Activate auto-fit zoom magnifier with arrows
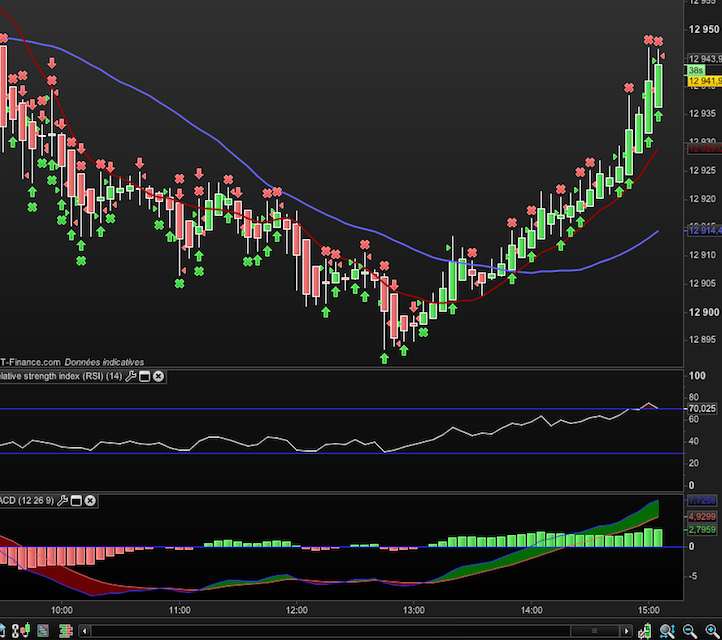Image resolution: width=722 pixels, height=640 pixels. 668,631
